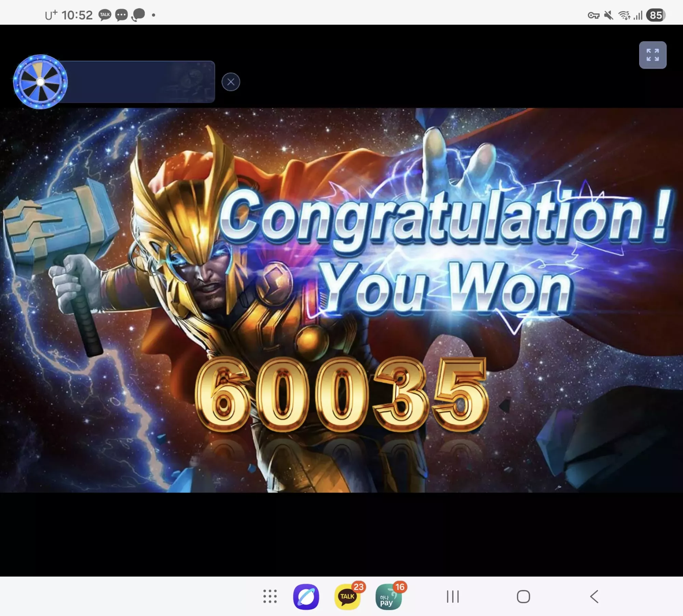Tap the dark blue banner bar

click(x=140, y=82)
